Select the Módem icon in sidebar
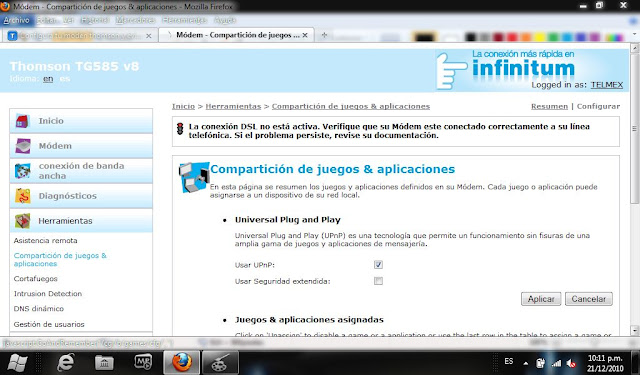Image resolution: width=640 pixels, height=375 pixels. tap(22, 146)
